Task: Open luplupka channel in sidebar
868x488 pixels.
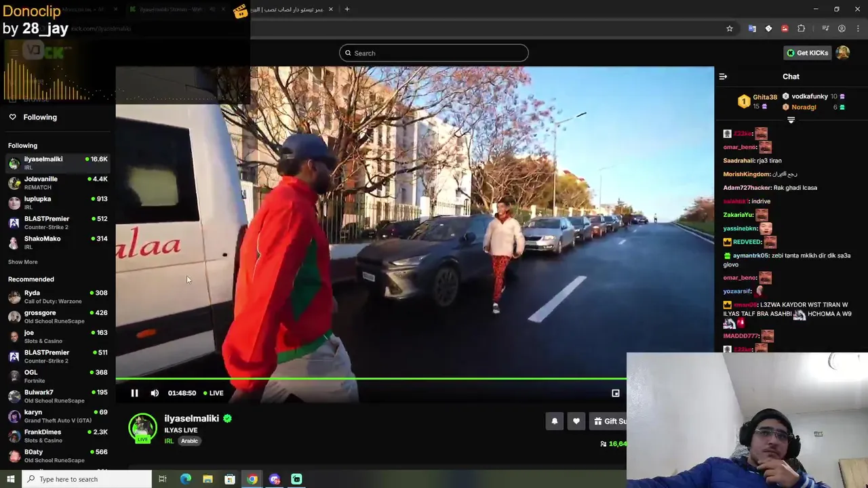Action: coord(58,203)
